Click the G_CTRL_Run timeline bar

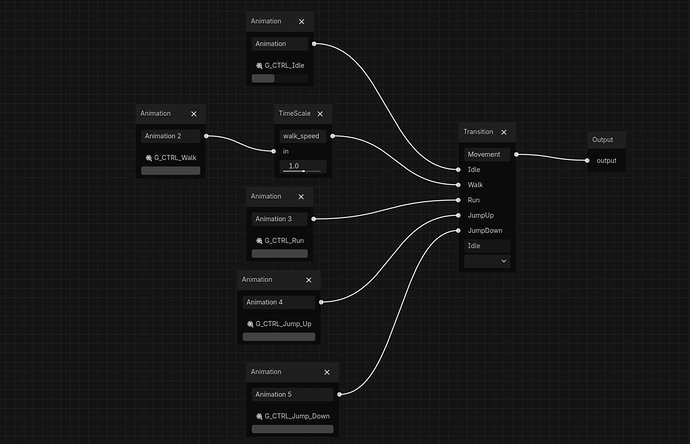(x=279, y=253)
